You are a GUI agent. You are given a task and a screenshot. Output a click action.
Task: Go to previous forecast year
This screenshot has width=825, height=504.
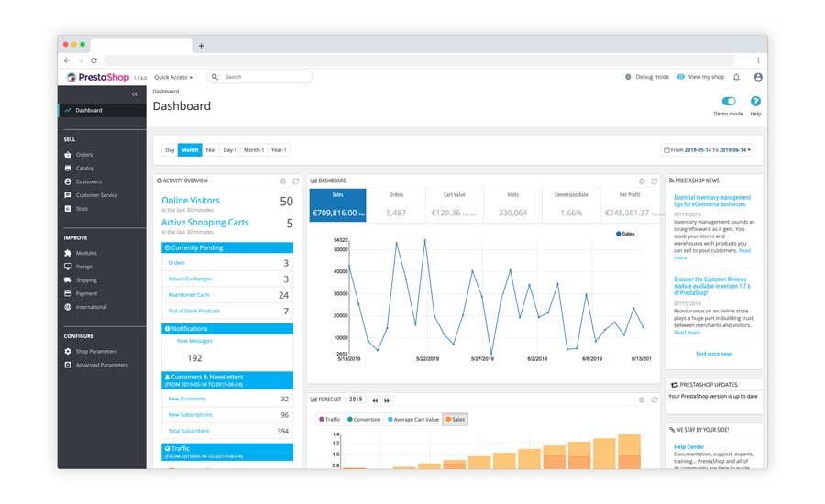(375, 400)
